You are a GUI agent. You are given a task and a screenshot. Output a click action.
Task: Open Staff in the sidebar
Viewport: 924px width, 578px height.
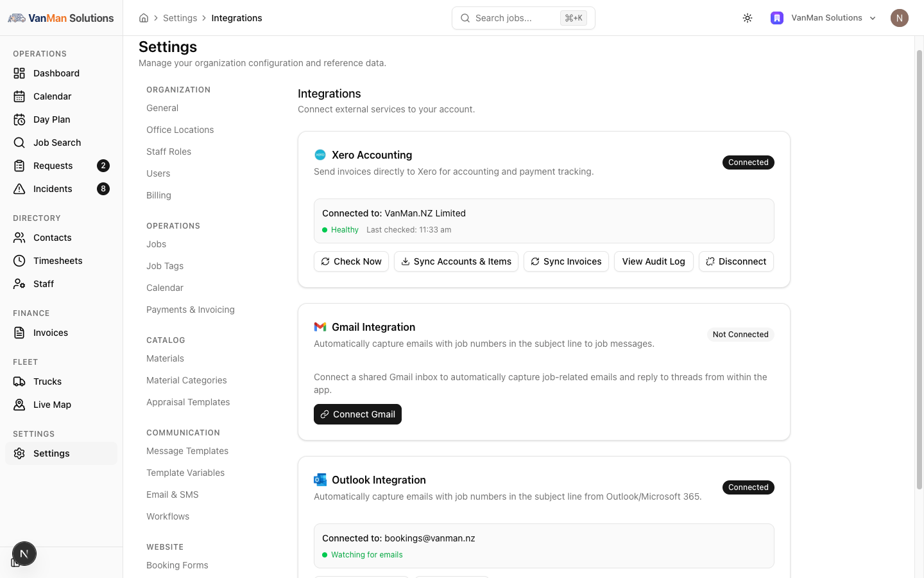pyautogui.click(x=61, y=284)
